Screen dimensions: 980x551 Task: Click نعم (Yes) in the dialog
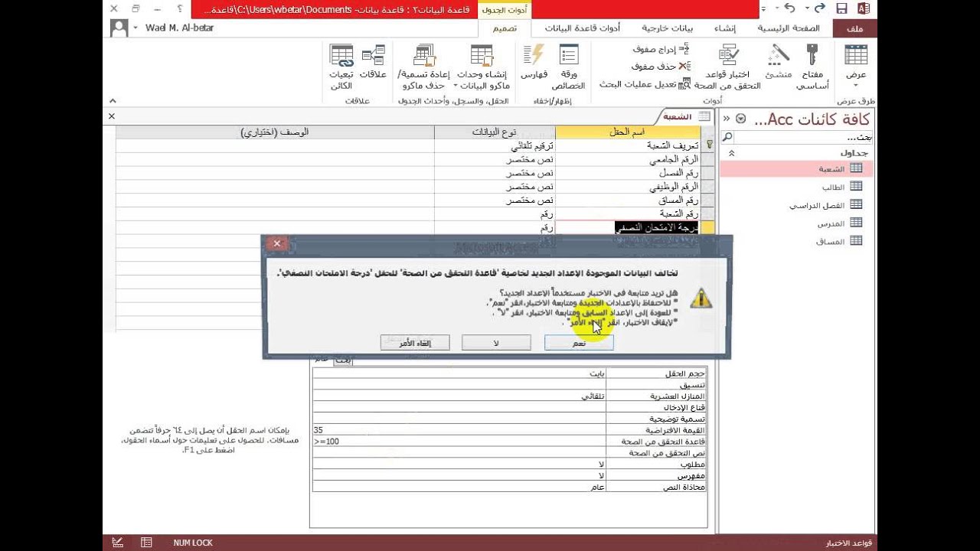click(579, 343)
